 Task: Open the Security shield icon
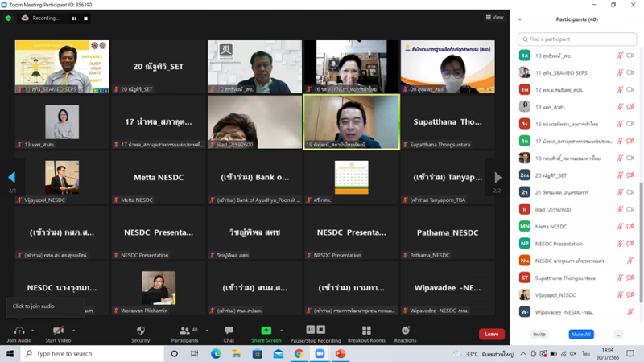click(x=140, y=331)
